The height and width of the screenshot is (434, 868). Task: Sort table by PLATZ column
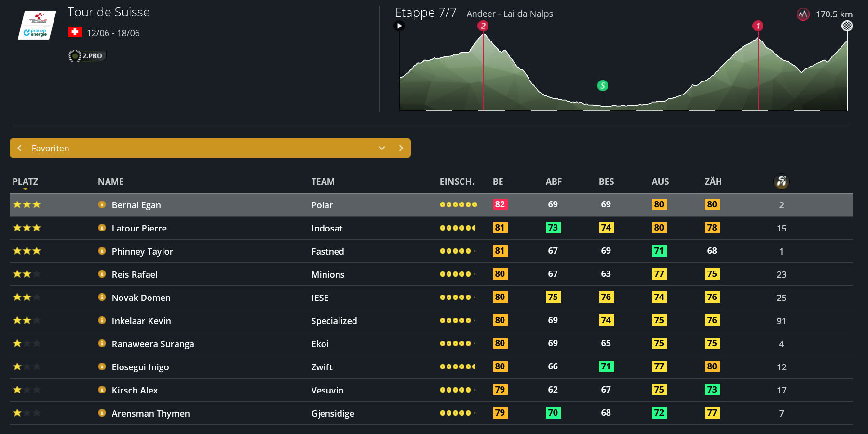(x=25, y=182)
